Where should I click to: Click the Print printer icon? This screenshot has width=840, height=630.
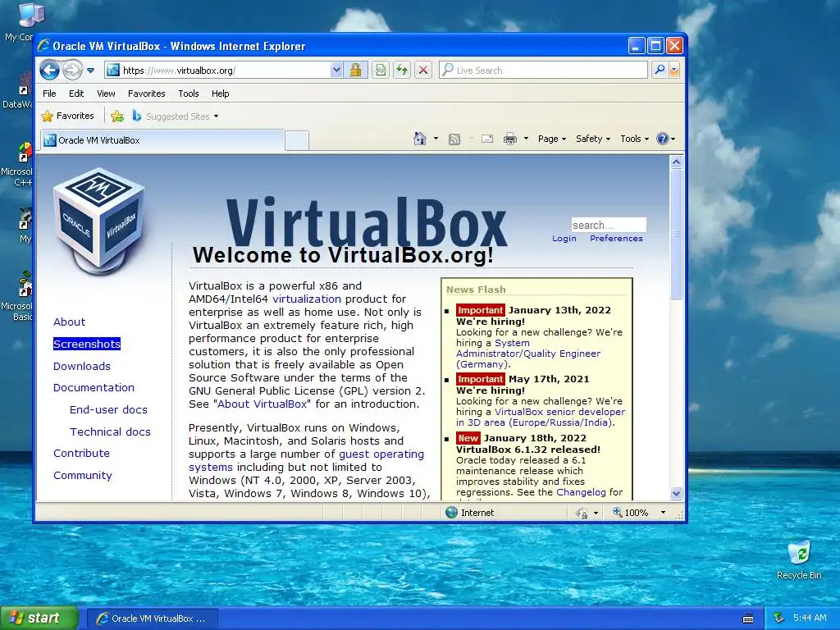510,139
